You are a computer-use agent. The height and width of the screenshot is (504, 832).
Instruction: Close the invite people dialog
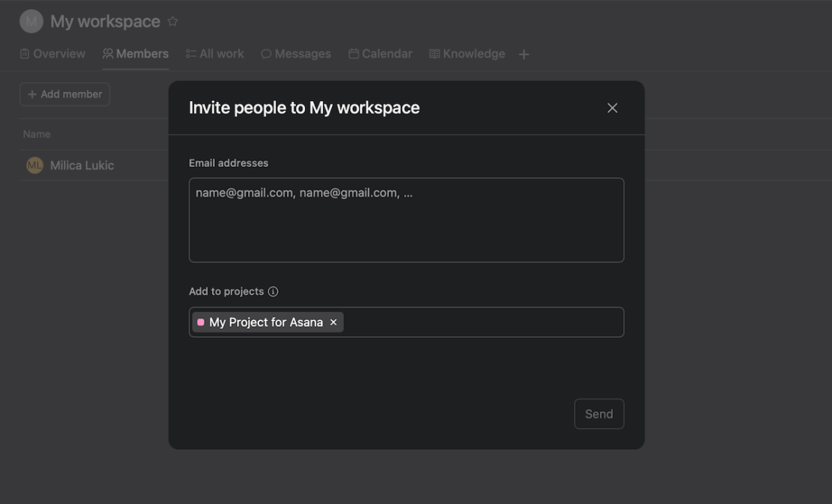(612, 106)
